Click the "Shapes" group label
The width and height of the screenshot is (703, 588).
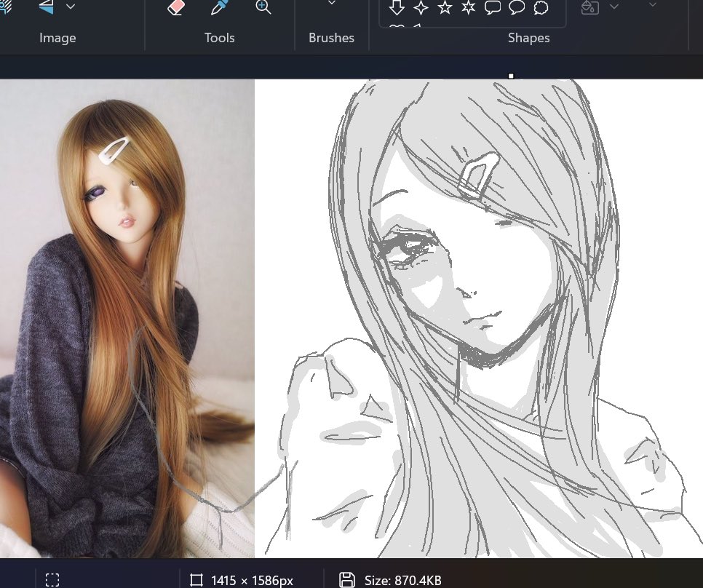coord(528,38)
